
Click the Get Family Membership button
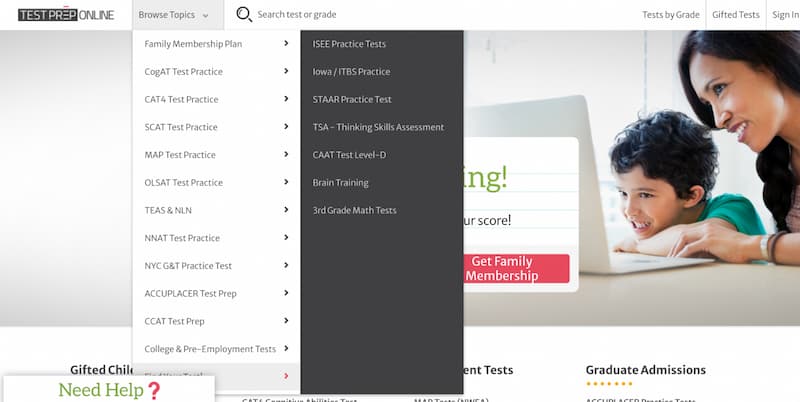[516, 268]
